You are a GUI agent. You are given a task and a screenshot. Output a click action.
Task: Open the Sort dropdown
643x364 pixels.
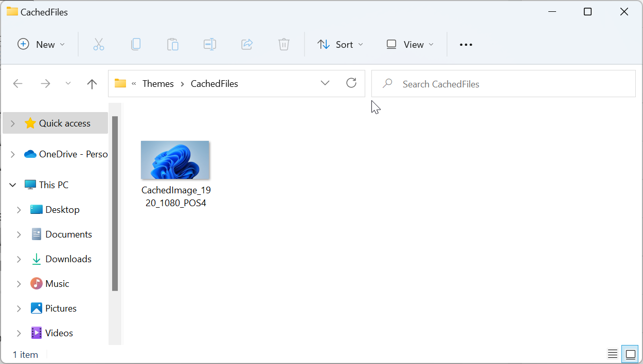(340, 44)
